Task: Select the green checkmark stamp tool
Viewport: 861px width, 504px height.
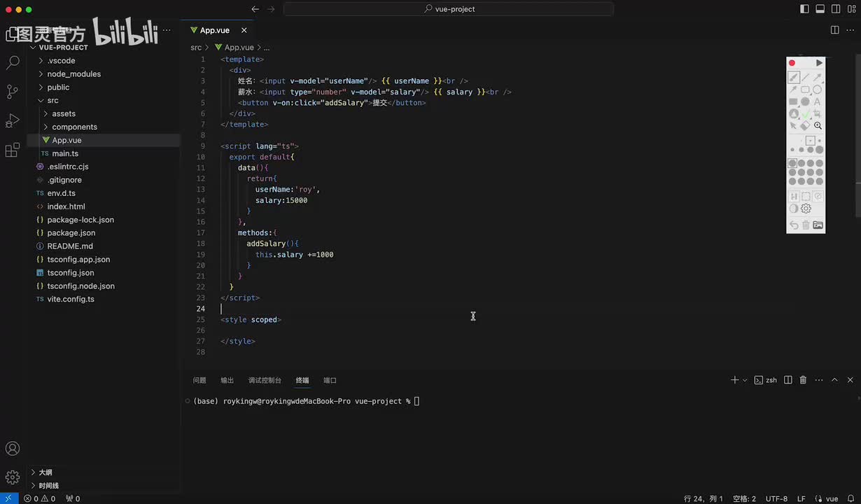Action: coord(806,114)
